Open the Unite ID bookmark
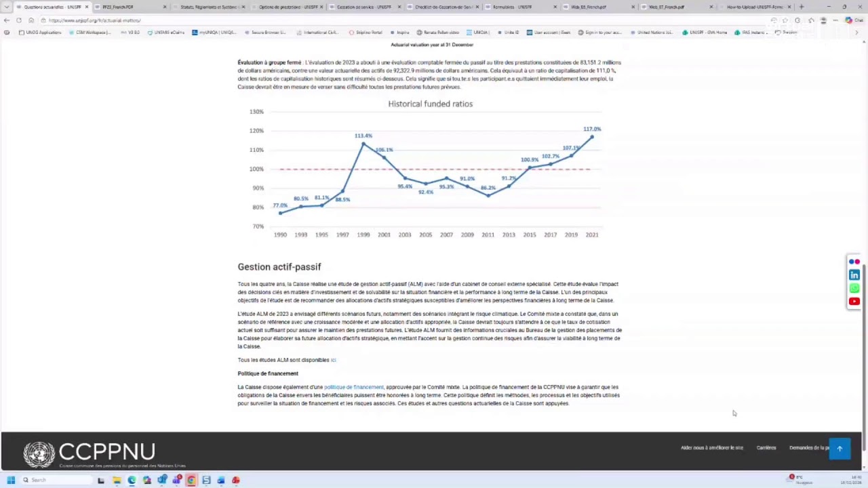The width and height of the screenshot is (868, 488). pyautogui.click(x=508, y=33)
